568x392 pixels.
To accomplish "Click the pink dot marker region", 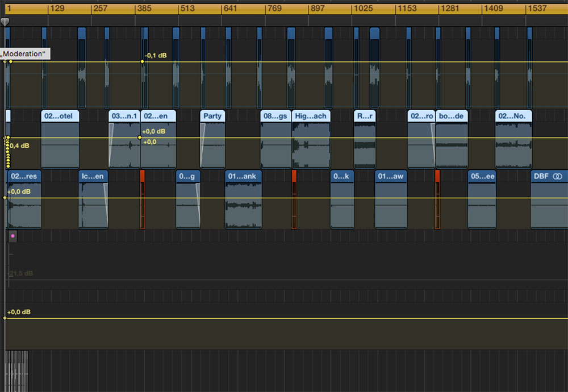I will (x=12, y=236).
